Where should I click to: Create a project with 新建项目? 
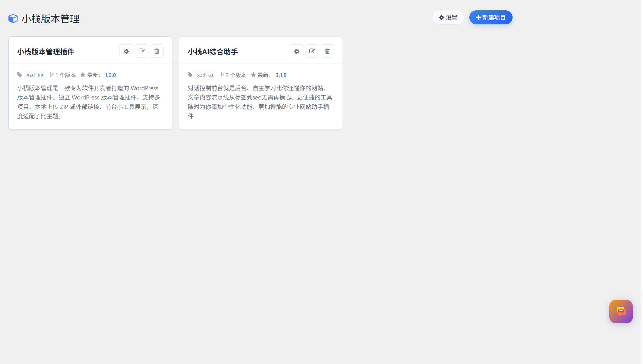[491, 17]
